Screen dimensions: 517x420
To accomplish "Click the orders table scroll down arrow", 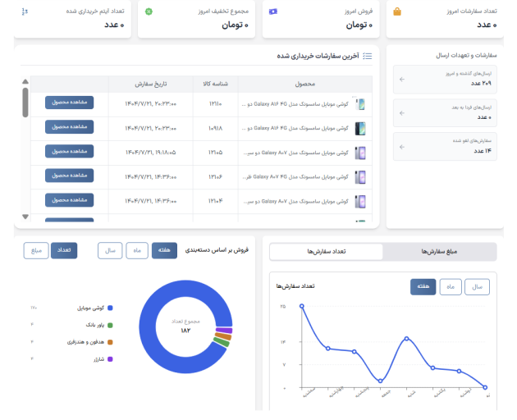I will [25, 217].
